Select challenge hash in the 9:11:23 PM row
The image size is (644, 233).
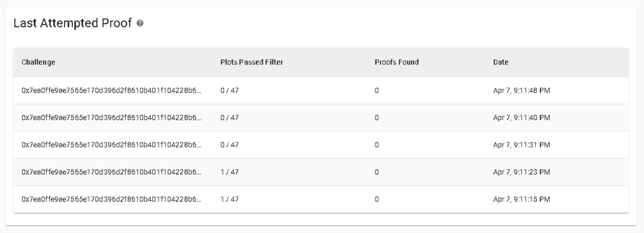coord(112,172)
